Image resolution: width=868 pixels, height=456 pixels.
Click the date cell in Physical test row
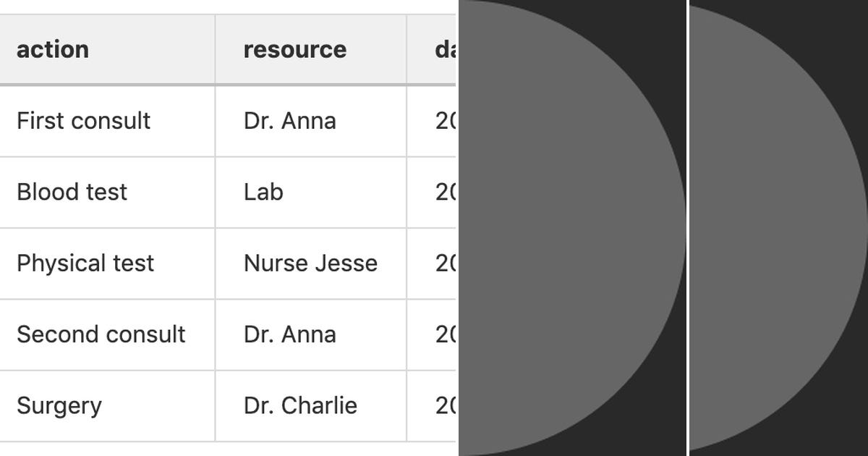pos(432,263)
